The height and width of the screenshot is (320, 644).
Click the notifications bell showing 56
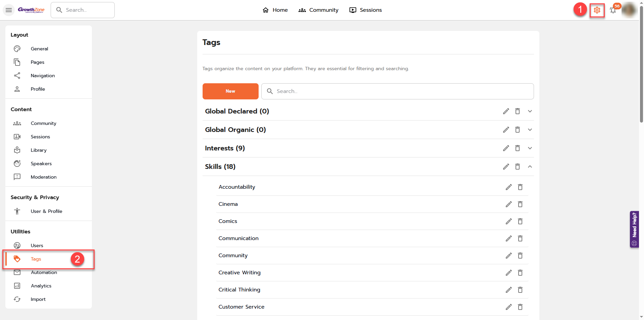(x=613, y=10)
